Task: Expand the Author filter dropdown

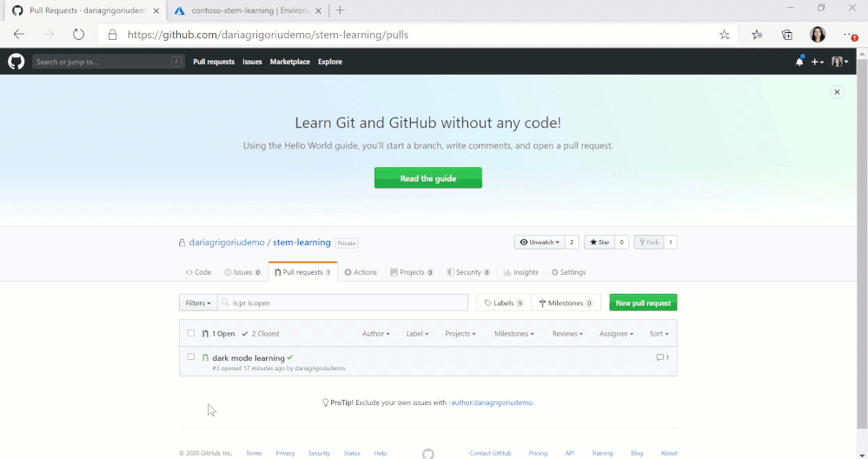Action: click(x=376, y=333)
